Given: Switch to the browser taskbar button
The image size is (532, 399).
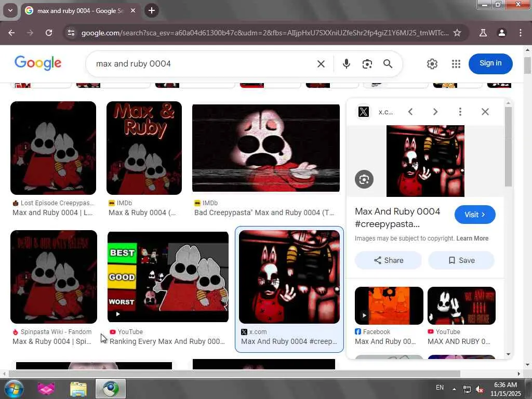Looking at the screenshot, I should 111,389.
